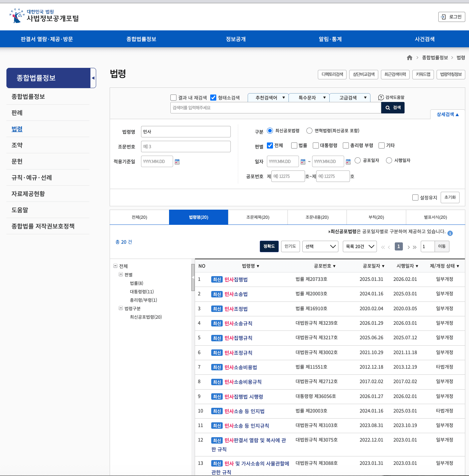Click the 디렉토리검색 button
The height and width of the screenshot is (476, 469).
[332, 74]
